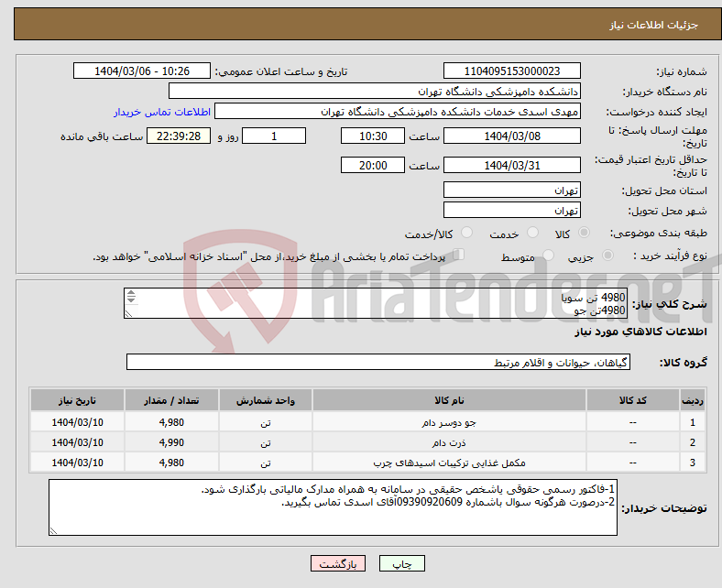Click quantity 4,980 in the جو دوسر دام row
Viewport: 722px width, 588px height.
[x=171, y=422]
